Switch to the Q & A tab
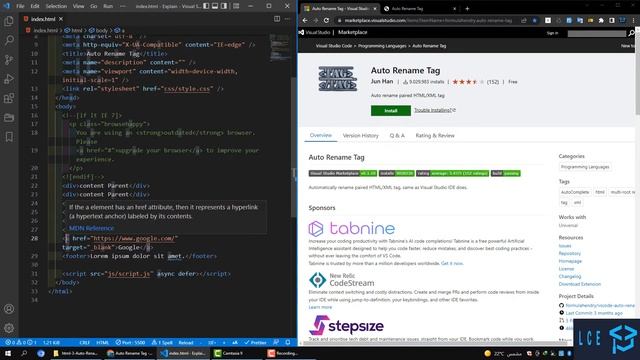The width and height of the screenshot is (640, 360). (397, 136)
